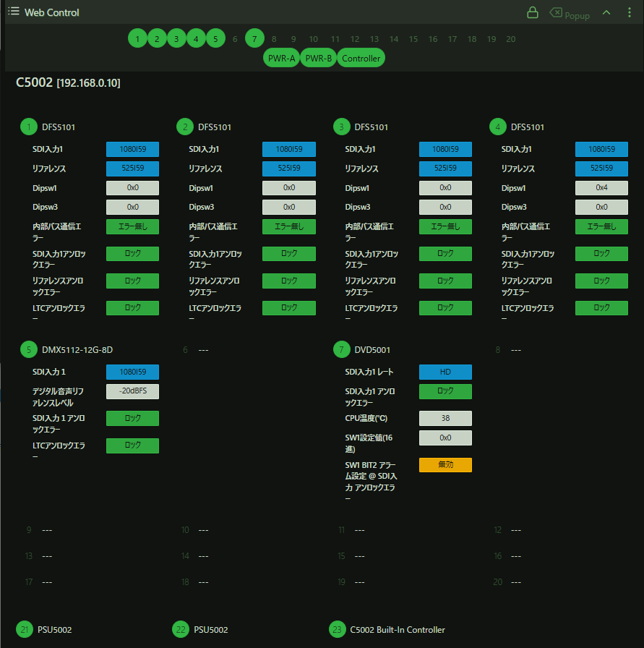This screenshot has height=648, width=644.
Task: Click the slot 7 DVD5001 number badge
Action: click(341, 350)
